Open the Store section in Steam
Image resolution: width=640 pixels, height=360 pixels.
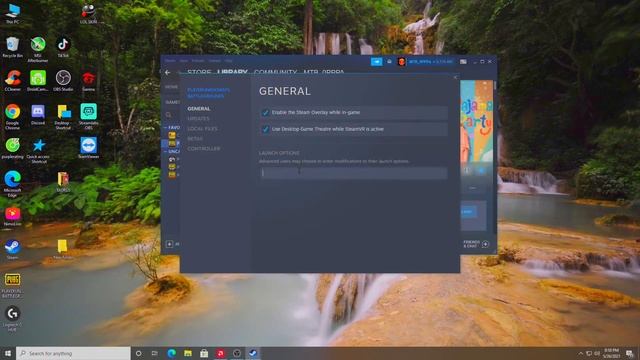pyautogui.click(x=199, y=72)
